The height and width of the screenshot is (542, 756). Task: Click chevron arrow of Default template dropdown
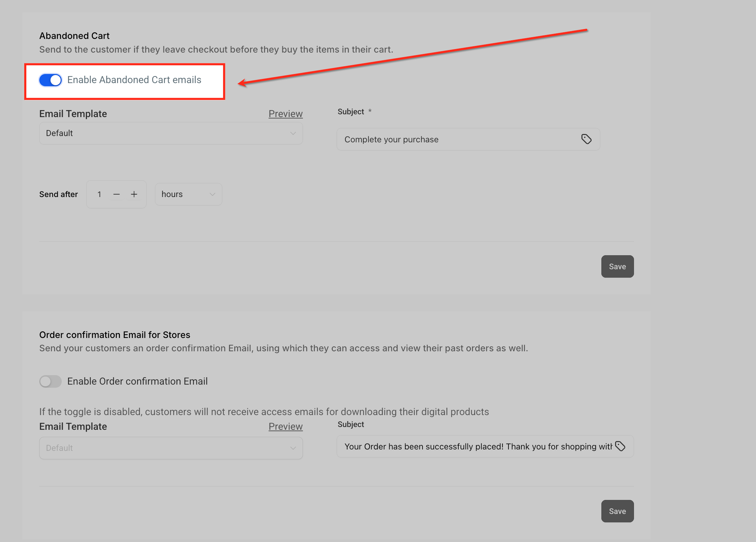coord(293,133)
